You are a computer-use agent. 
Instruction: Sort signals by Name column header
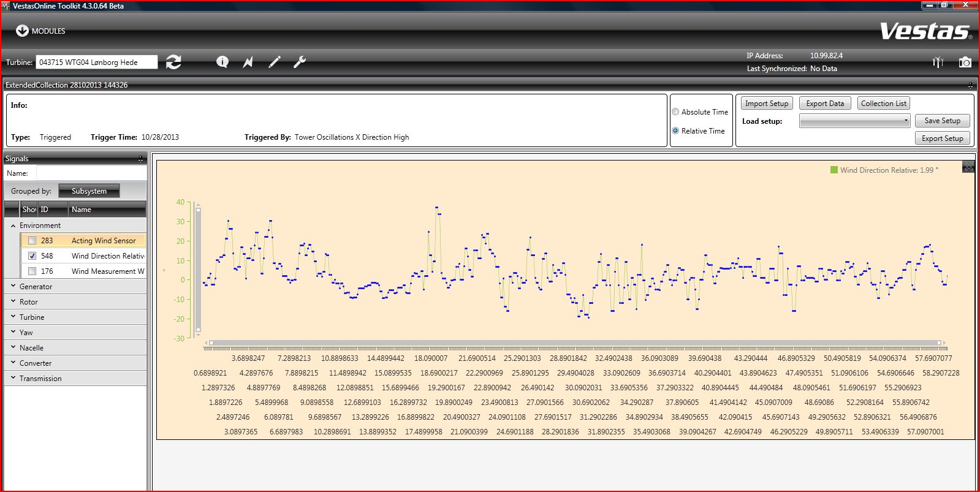click(x=107, y=210)
